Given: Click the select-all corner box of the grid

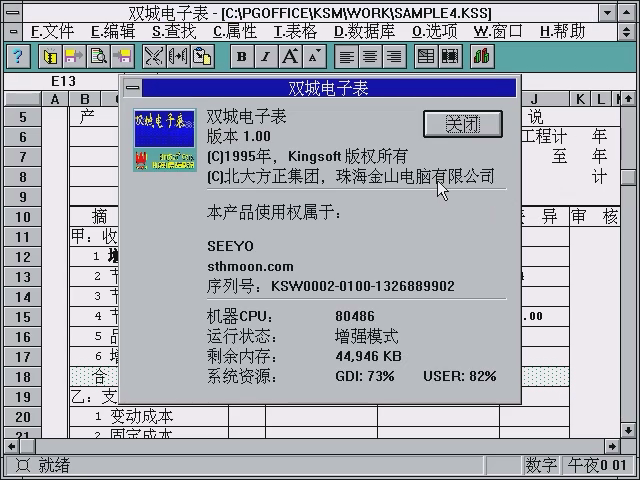Looking at the screenshot, I should (x=22, y=99).
